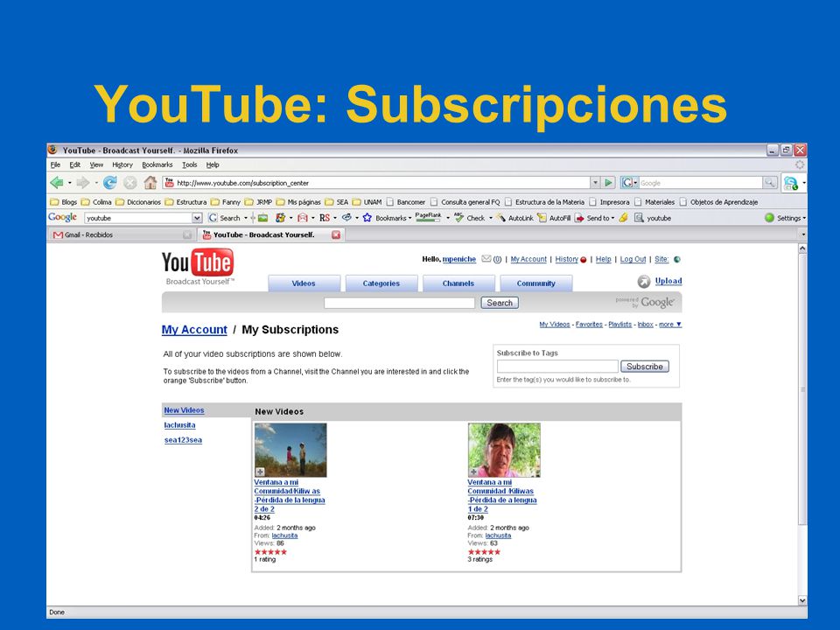Viewport: 840px width, 630px height.
Task: Click the RS toolbar icon
Action: click(x=324, y=218)
